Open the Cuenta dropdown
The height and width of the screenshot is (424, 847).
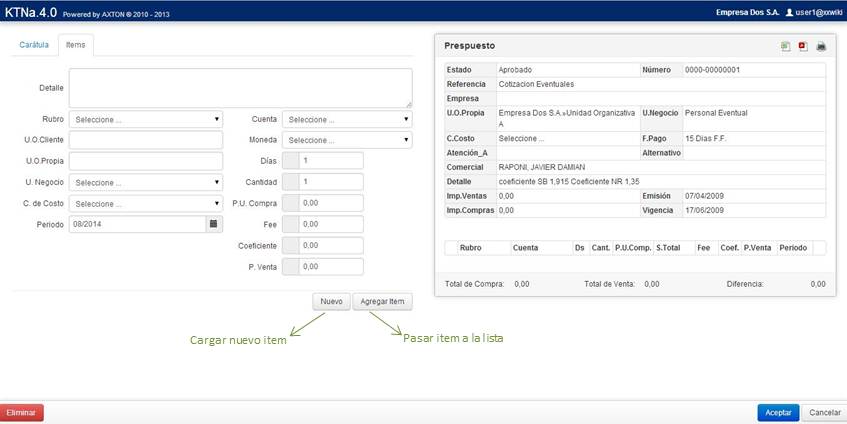pyautogui.click(x=346, y=119)
